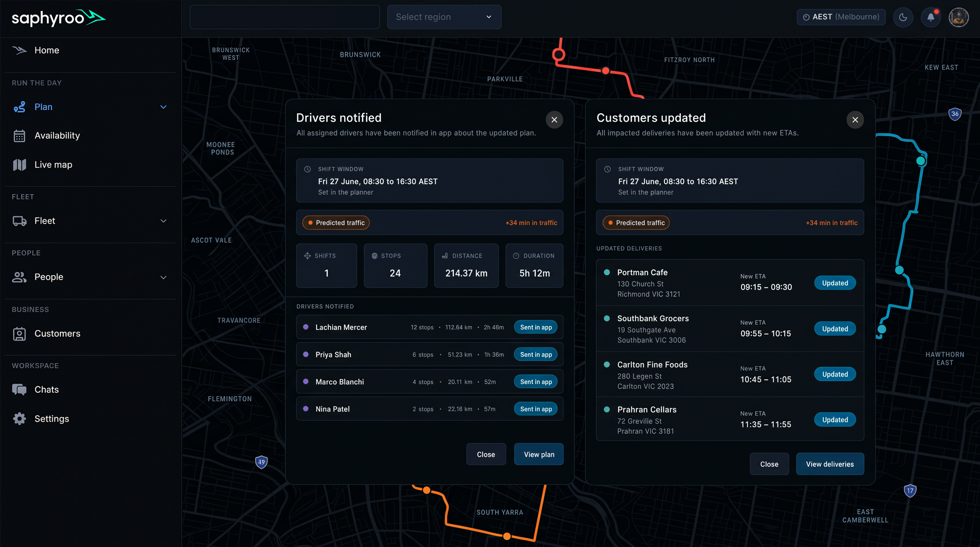
Task: Click Sent in app for Lachian Mercer
Action: [536, 327]
